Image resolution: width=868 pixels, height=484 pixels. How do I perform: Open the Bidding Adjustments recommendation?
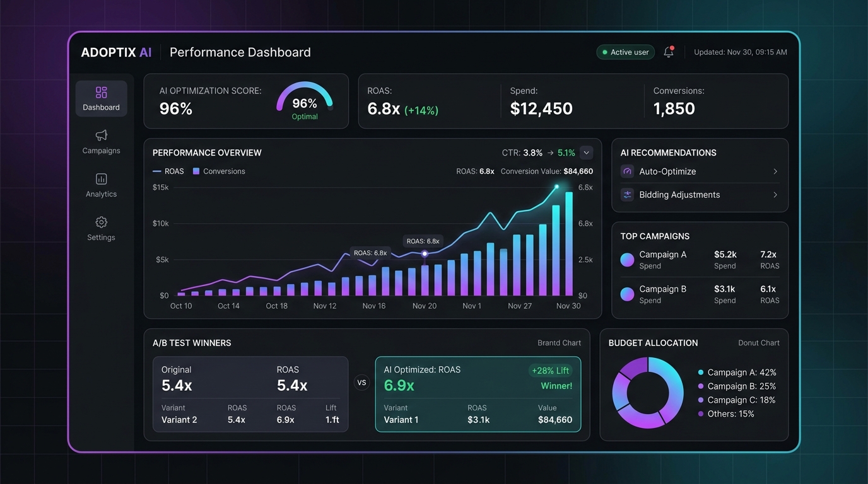[x=700, y=195]
